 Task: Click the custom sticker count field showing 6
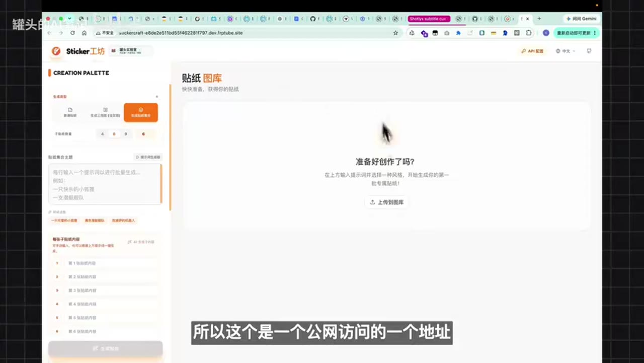146,134
